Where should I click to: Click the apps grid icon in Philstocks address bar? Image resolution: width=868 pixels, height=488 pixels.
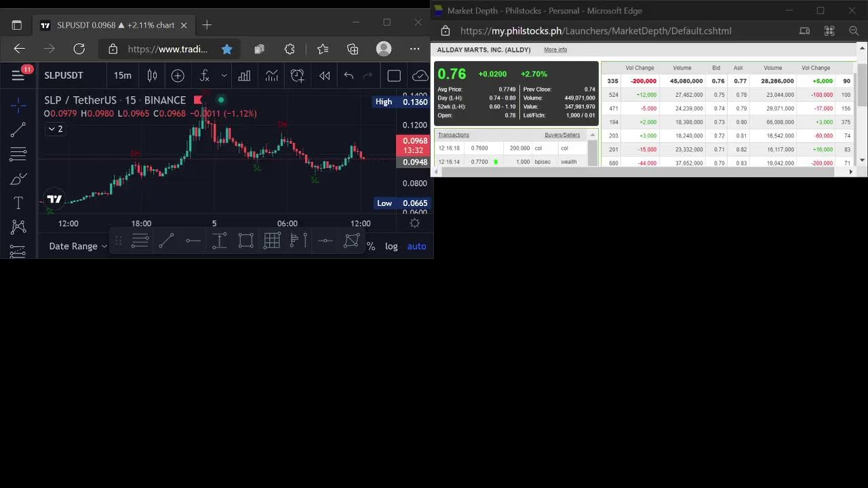[829, 30]
